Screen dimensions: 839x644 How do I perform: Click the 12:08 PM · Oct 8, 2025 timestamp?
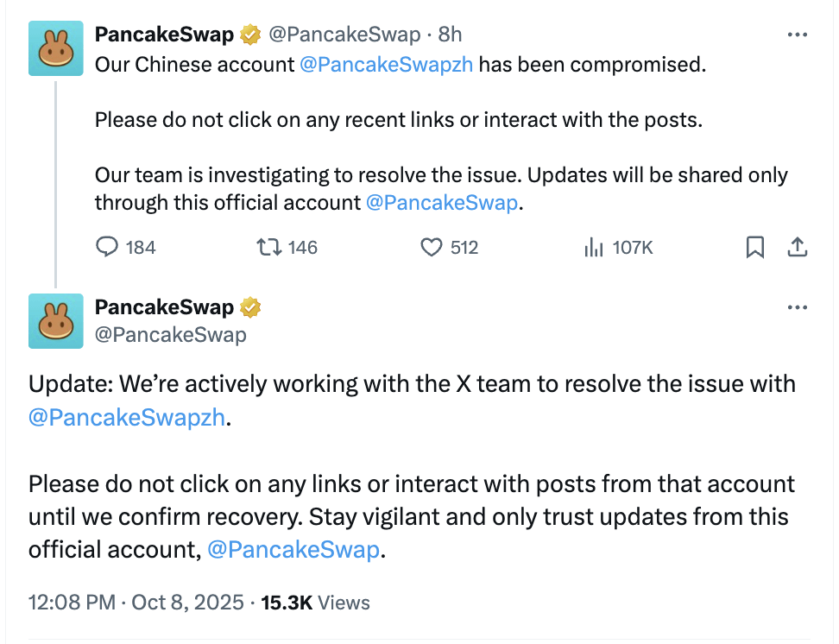tap(136, 603)
